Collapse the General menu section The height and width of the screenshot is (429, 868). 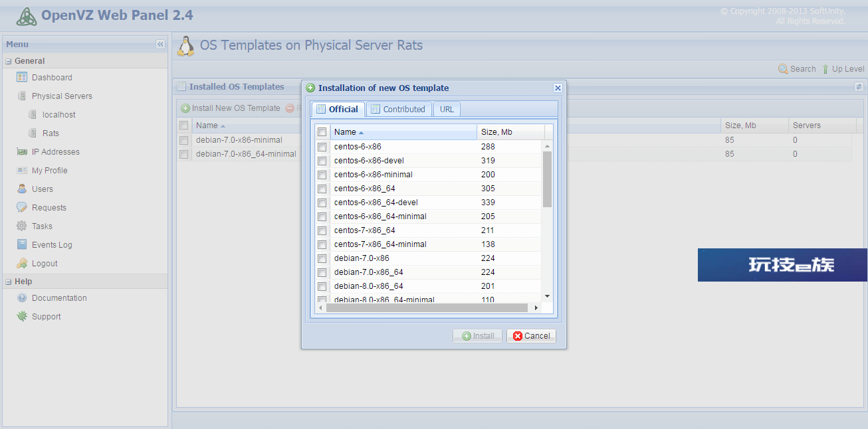tap(9, 61)
